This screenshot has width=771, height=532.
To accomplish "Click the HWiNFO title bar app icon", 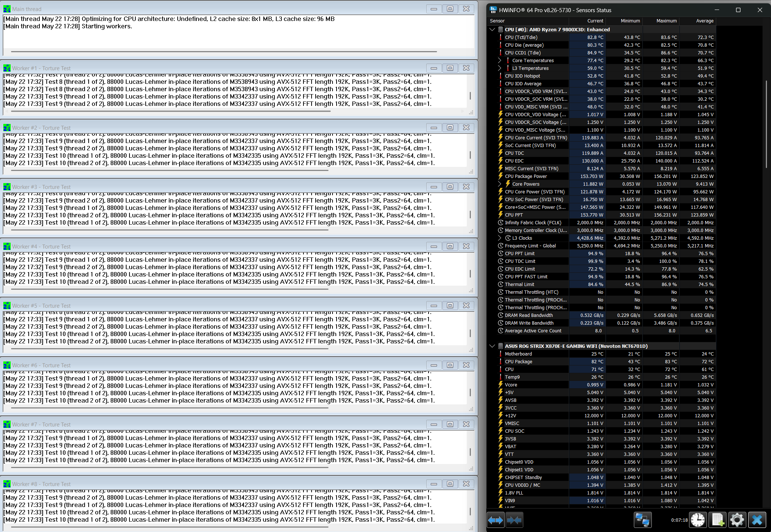I will pos(493,10).
